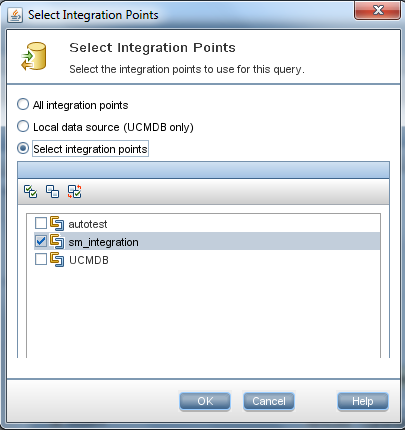Click the Select All toolbar icon
The width and height of the screenshot is (405, 430).
[x=31, y=191]
